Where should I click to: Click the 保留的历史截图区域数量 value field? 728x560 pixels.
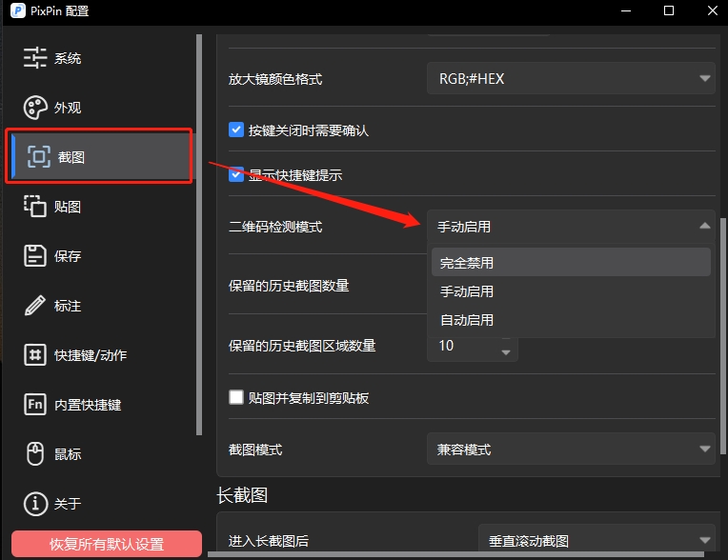click(462, 346)
